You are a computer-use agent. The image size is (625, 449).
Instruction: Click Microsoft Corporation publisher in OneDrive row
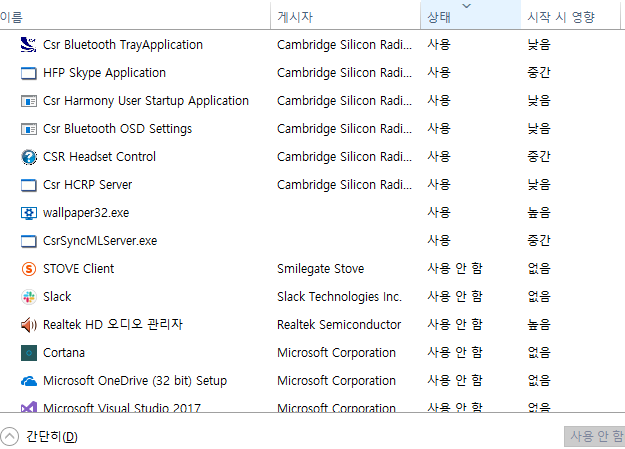point(336,381)
